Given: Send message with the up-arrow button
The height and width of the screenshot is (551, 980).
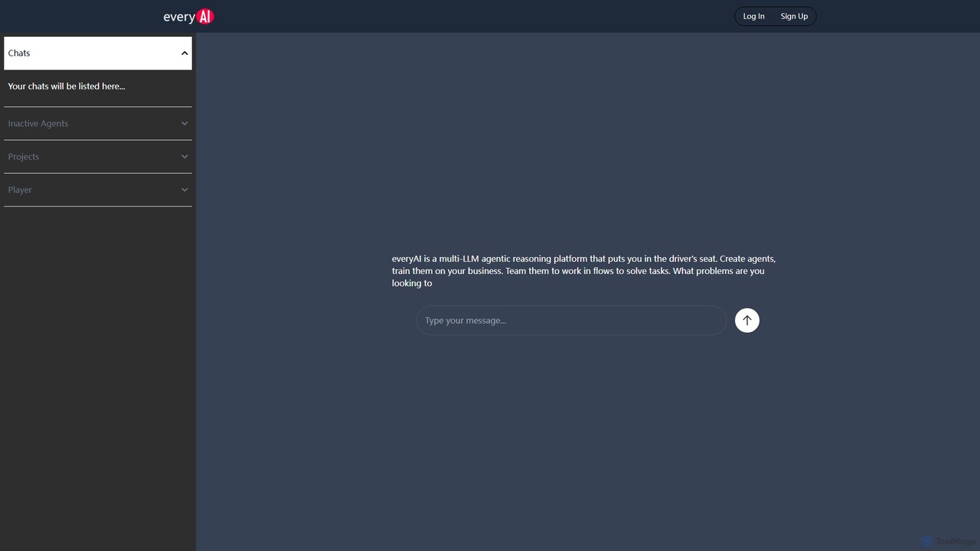Looking at the screenshot, I should [747, 321].
